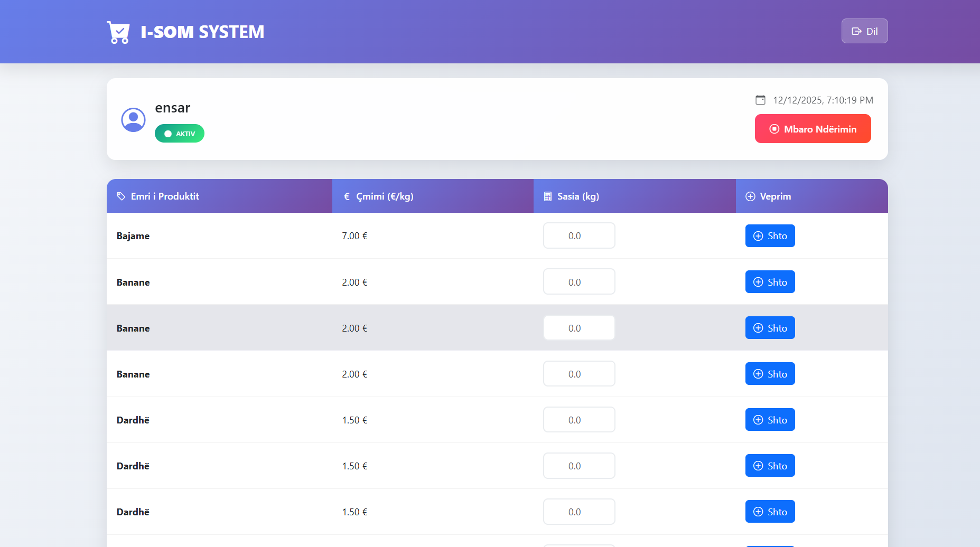Click the tag icon in Emri i Produktit header
The height and width of the screenshot is (547, 980).
121,196
